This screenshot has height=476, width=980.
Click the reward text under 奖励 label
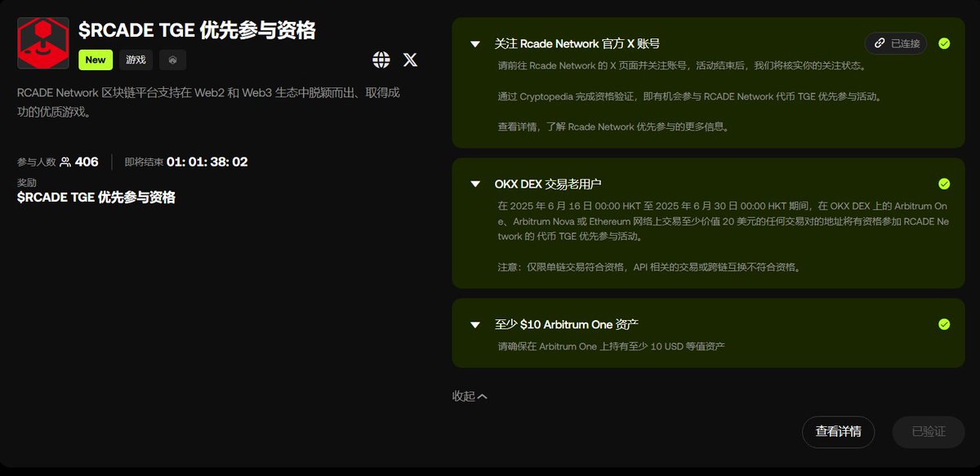coord(96,198)
